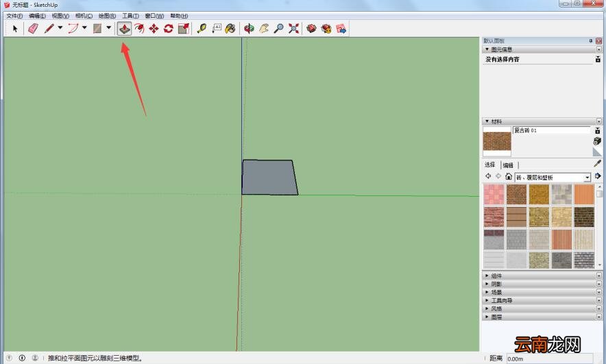Click the sample paint eyedropper icon
Viewport: 606px width, 364px height.
click(x=598, y=163)
